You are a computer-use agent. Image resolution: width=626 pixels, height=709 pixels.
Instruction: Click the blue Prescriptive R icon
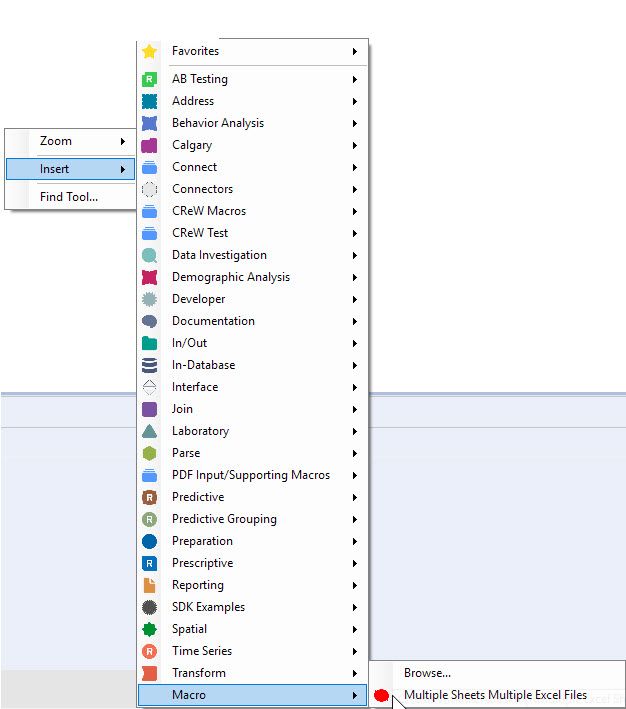(149, 563)
